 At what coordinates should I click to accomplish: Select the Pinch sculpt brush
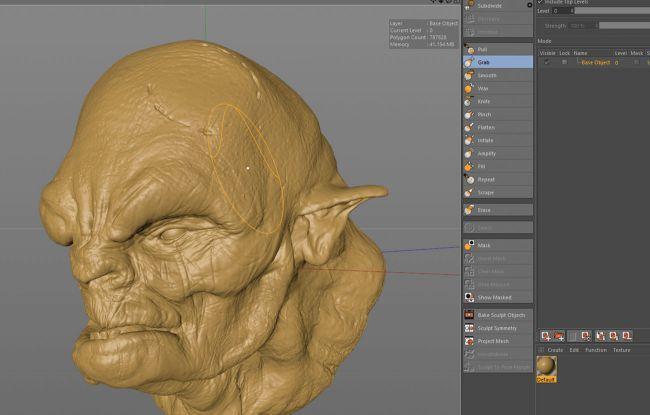497,114
